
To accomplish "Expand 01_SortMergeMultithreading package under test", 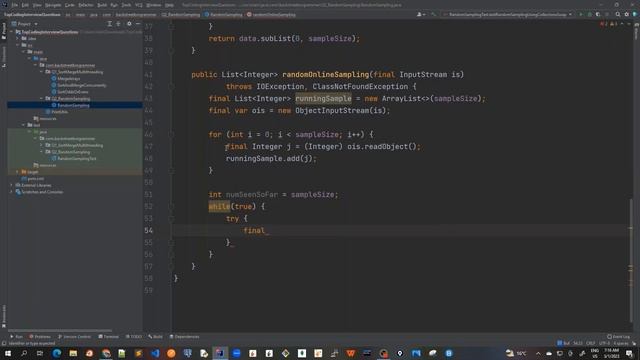I will click(42, 145).
